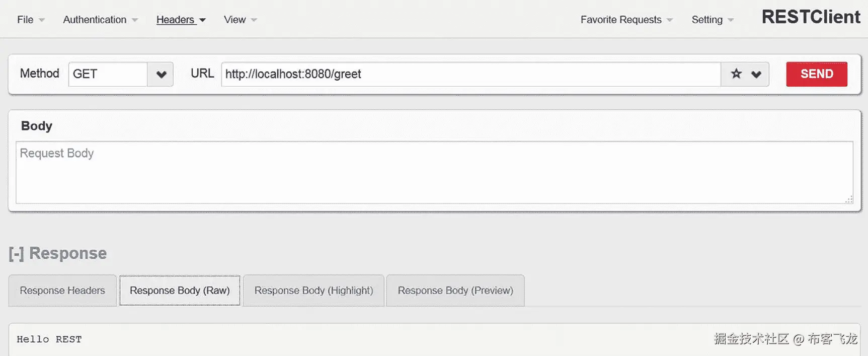Viewport: 868px width, 356px height.
Task: Collapse the Response section toggle
Action: (x=16, y=254)
